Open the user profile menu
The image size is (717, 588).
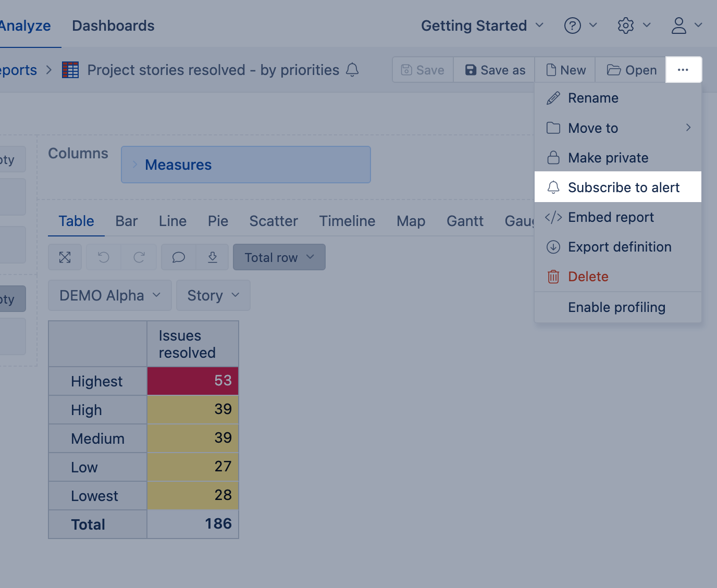coord(686,26)
